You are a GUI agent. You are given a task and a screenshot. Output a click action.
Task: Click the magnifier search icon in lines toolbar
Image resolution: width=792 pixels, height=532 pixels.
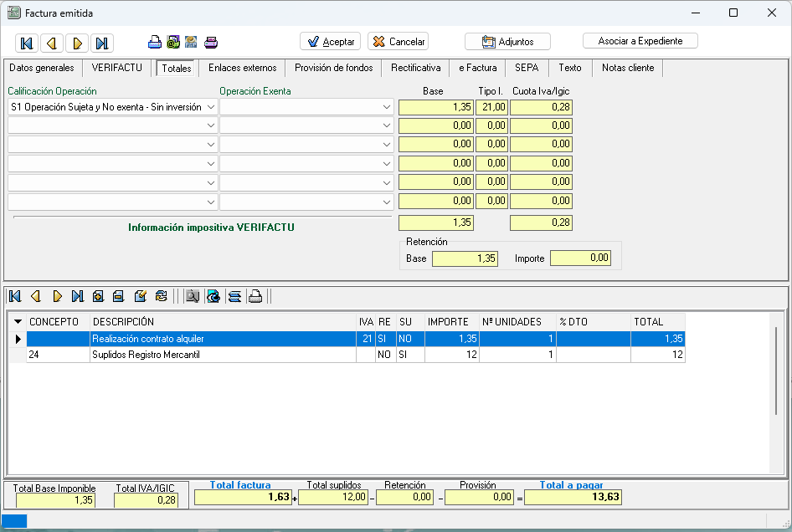coord(193,296)
